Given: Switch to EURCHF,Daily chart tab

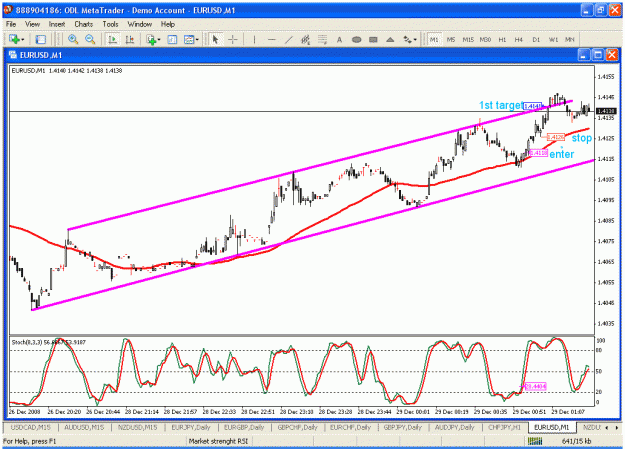Looking at the screenshot, I should 350,427.
